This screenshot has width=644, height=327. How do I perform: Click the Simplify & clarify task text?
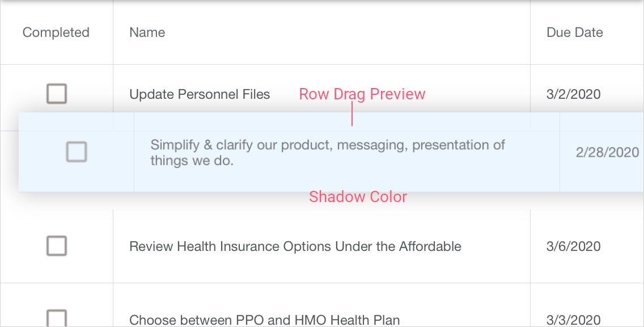pos(327,145)
